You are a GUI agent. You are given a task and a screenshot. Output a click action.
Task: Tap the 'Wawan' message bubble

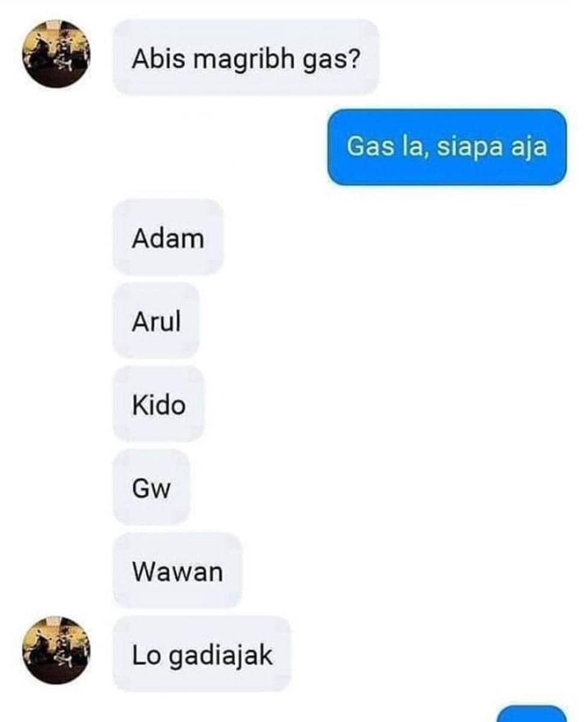(178, 570)
